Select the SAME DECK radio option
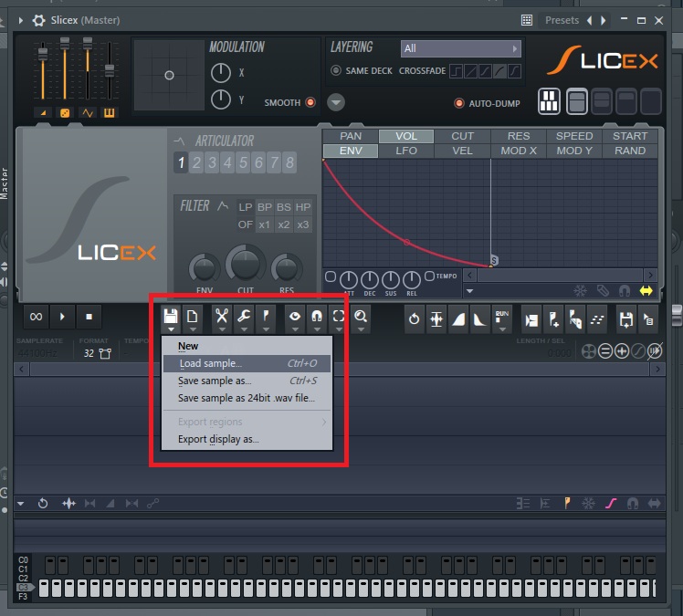This screenshot has width=683, height=616. [x=336, y=70]
